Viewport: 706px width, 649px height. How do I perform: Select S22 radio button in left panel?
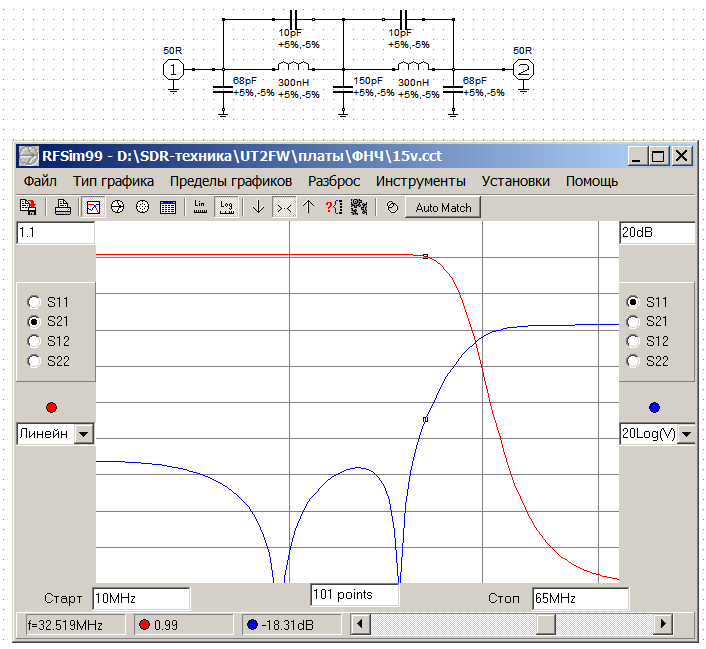click(x=35, y=362)
